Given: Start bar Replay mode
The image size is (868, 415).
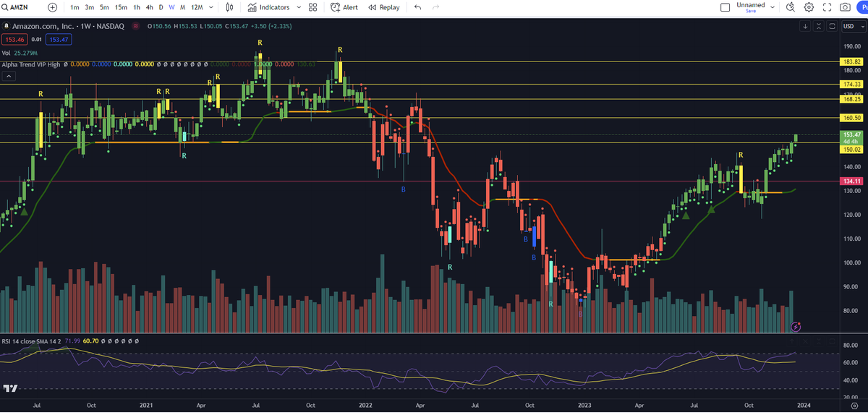Looking at the screenshot, I should coord(383,7).
